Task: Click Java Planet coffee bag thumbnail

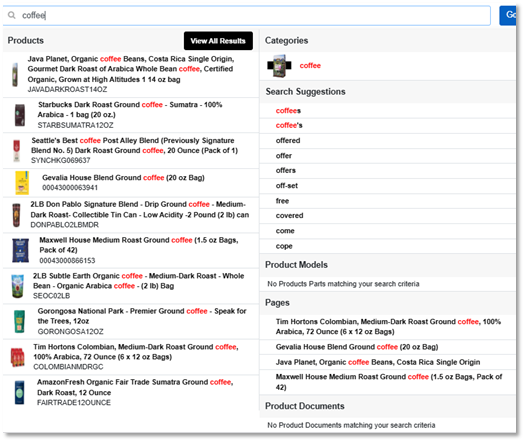Action: coord(15,74)
